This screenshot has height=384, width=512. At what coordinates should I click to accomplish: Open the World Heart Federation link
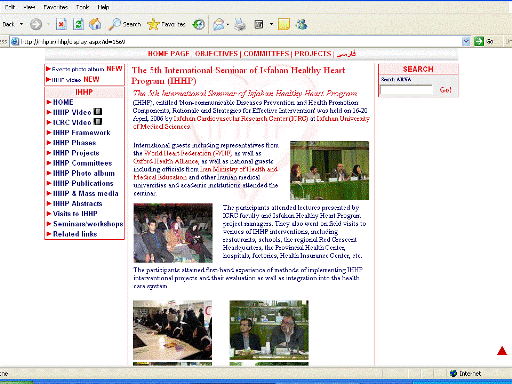(188, 153)
